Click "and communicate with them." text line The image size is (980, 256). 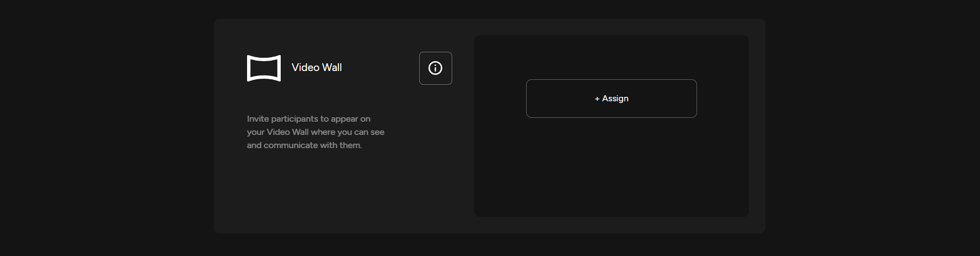point(304,145)
